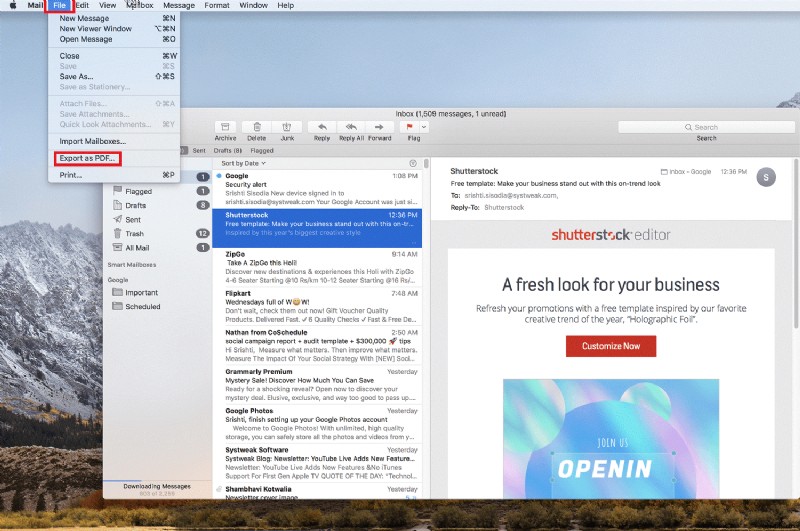Click Drafts (8) in favorites bar
The width and height of the screenshot is (800, 531).
coord(228,150)
